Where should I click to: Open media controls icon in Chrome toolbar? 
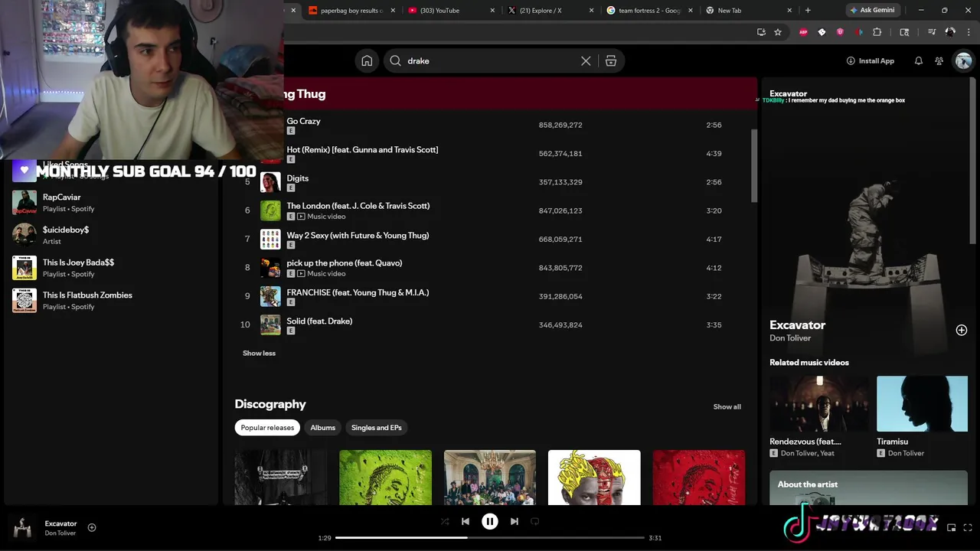[x=932, y=32]
